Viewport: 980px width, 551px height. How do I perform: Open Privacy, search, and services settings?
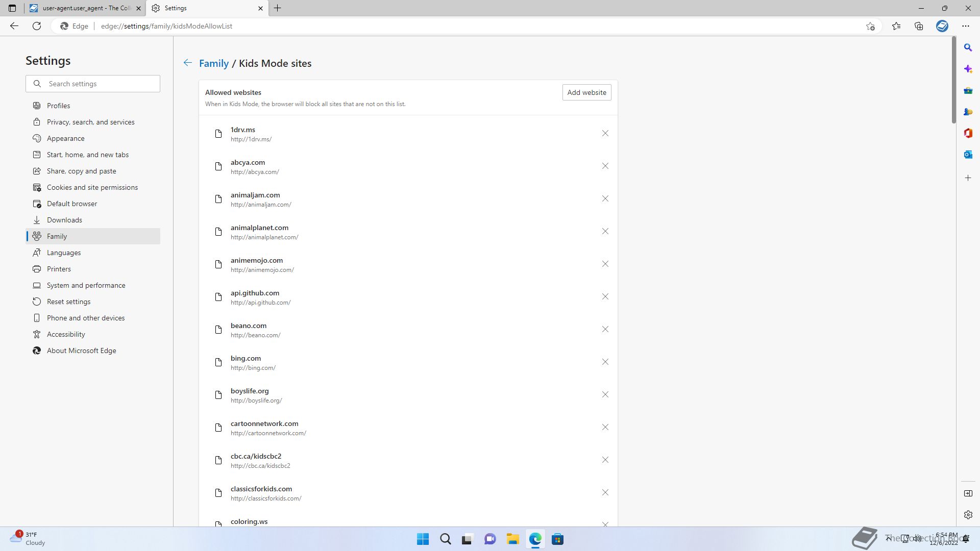point(93,122)
